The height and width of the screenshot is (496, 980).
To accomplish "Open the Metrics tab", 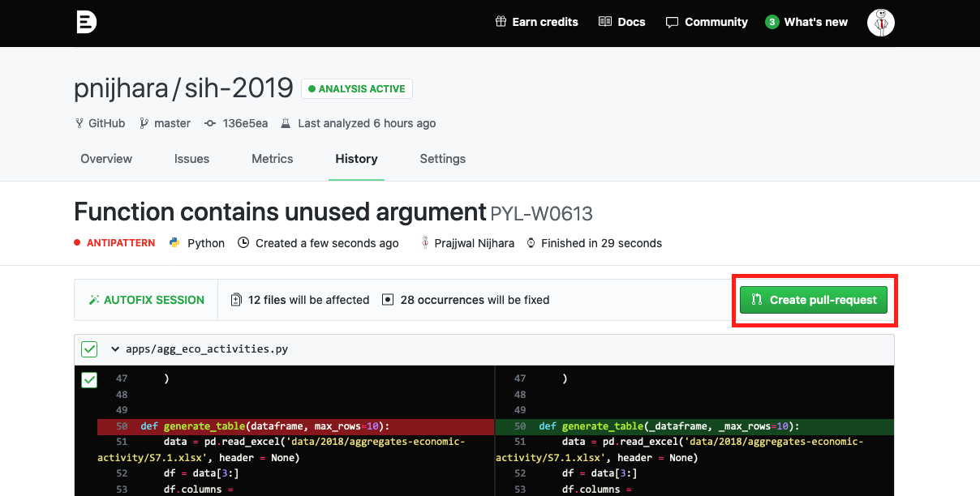I will pyautogui.click(x=272, y=159).
